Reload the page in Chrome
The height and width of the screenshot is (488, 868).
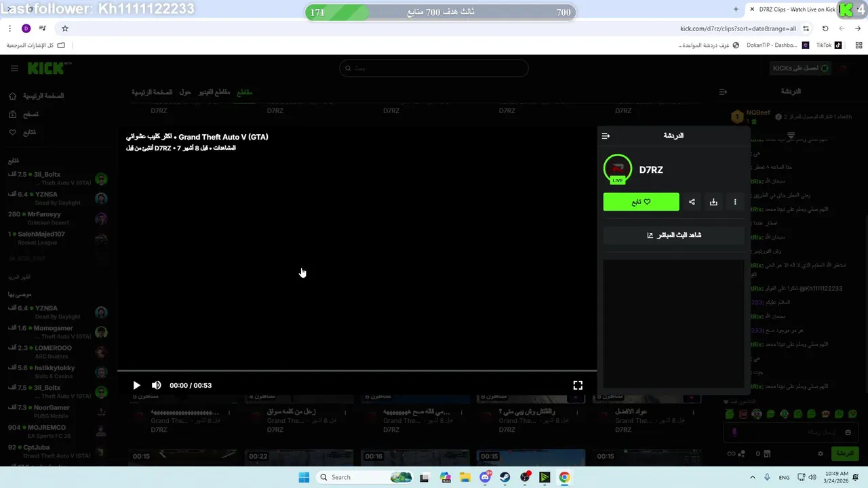[825, 28]
